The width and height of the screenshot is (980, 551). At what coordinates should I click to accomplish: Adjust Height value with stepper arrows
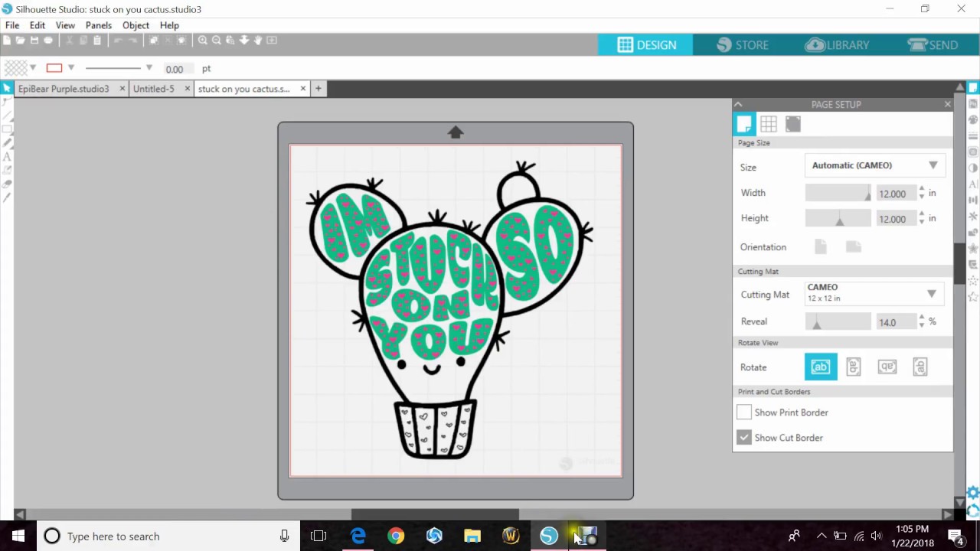[922, 218]
